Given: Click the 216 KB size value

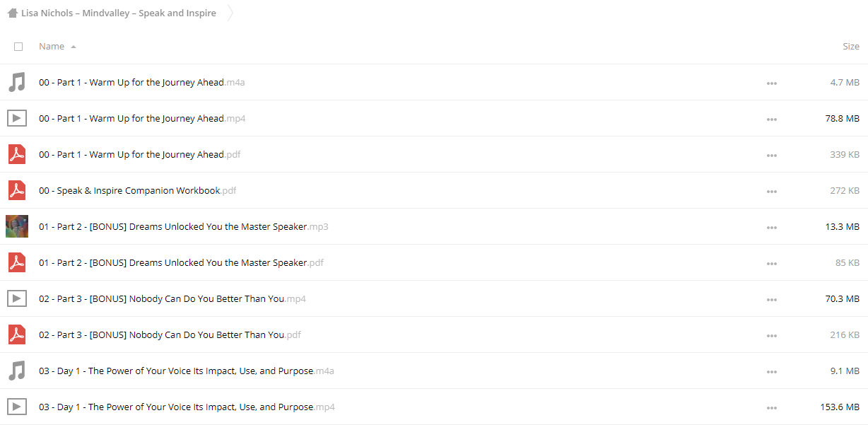Looking at the screenshot, I should pos(845,335).
